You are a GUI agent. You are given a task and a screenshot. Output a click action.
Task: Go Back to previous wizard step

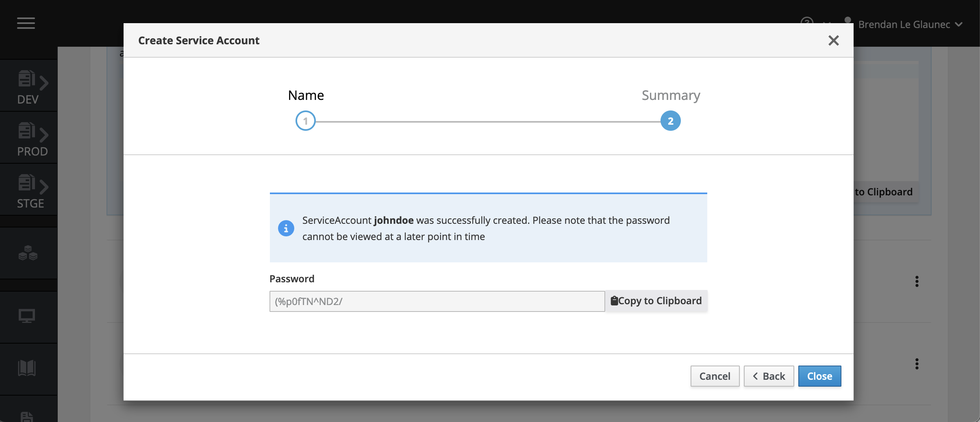click(769, 376)
